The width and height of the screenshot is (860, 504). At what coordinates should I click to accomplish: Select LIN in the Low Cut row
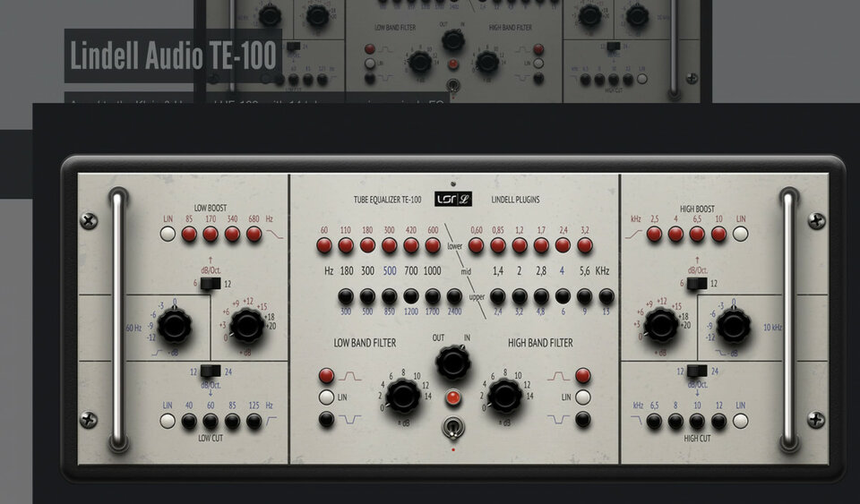tap(168, 421)
